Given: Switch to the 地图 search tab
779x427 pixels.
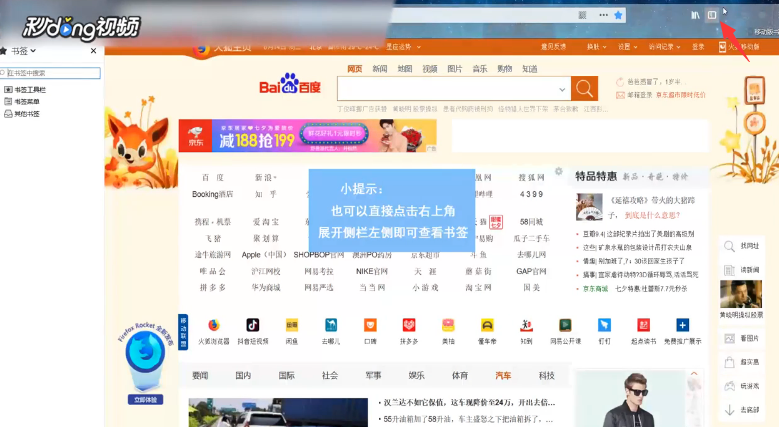Looking at the screenshot, I should click(404, 69).
